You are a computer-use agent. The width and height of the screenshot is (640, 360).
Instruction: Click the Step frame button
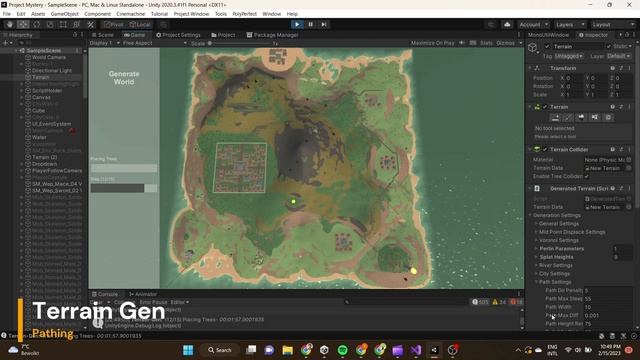pos(324,24)
